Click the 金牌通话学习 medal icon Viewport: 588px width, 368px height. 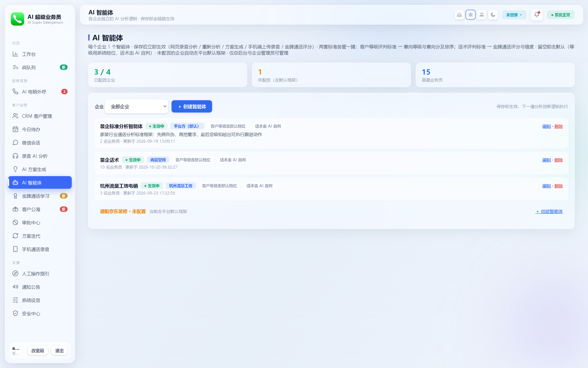[x=15, y=196]
